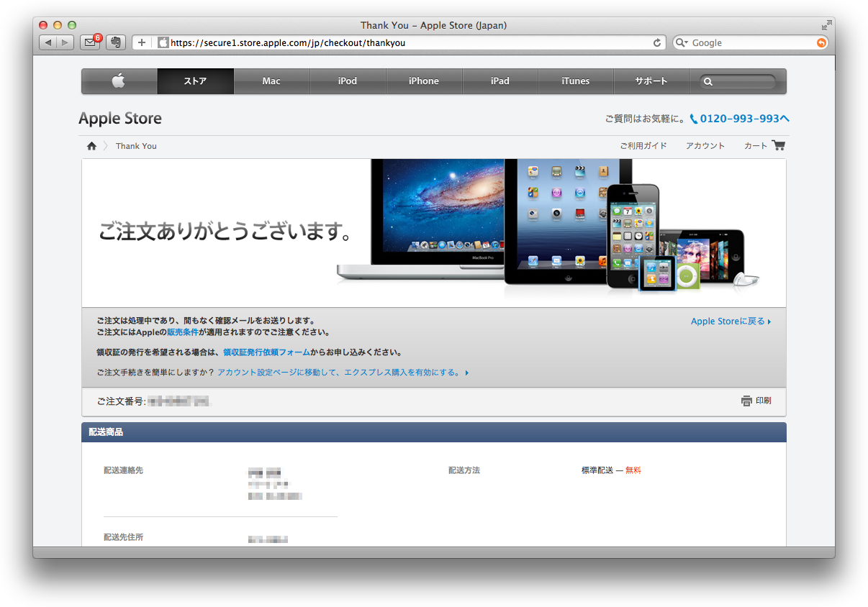868x607 pixels.
Task: Reload the page with the refresh icon
Action: tap(657, 43)
